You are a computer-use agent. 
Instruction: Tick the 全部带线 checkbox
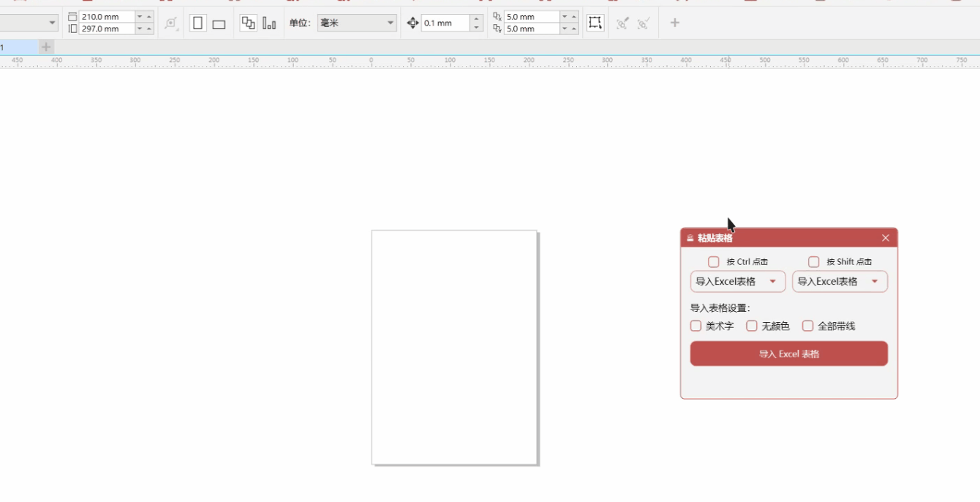pos(808,326)
